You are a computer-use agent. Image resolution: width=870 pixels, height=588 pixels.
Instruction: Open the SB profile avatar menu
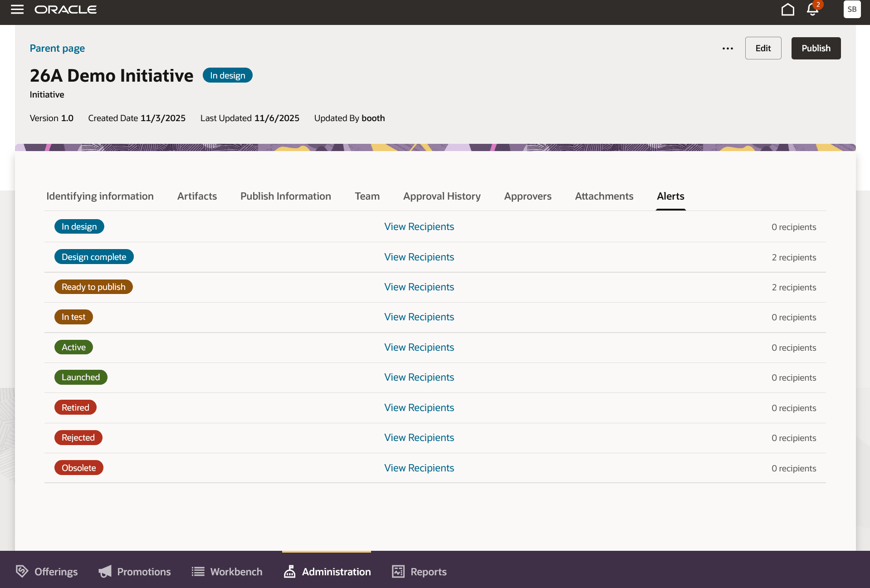coord(852,9)
